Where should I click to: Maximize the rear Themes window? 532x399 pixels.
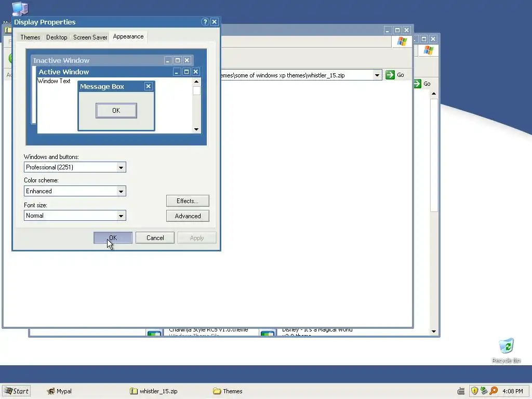(x=424, y=39)
